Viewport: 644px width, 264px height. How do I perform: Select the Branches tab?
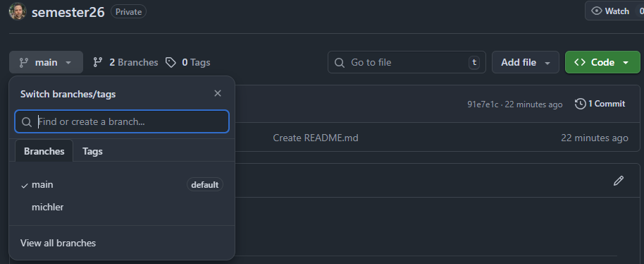pyautogui.click(x=44, y=151)
